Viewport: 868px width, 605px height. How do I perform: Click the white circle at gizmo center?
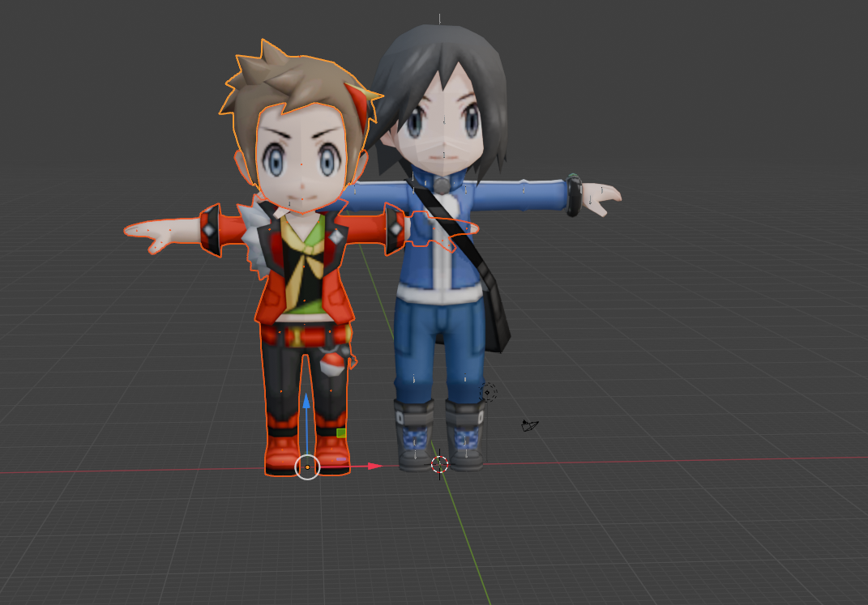pyautogui.click(x=307, y=467)
